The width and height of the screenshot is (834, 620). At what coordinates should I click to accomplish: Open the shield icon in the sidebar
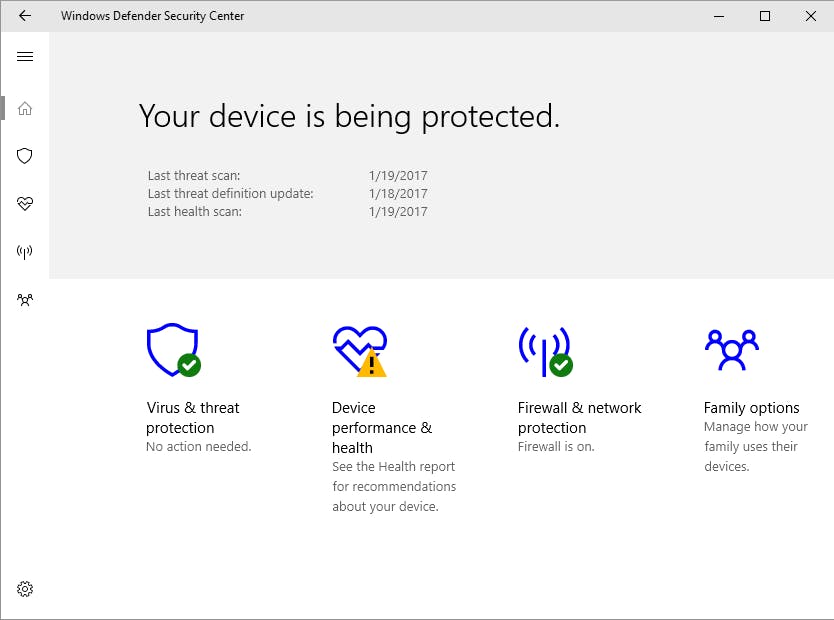[25, 156]
